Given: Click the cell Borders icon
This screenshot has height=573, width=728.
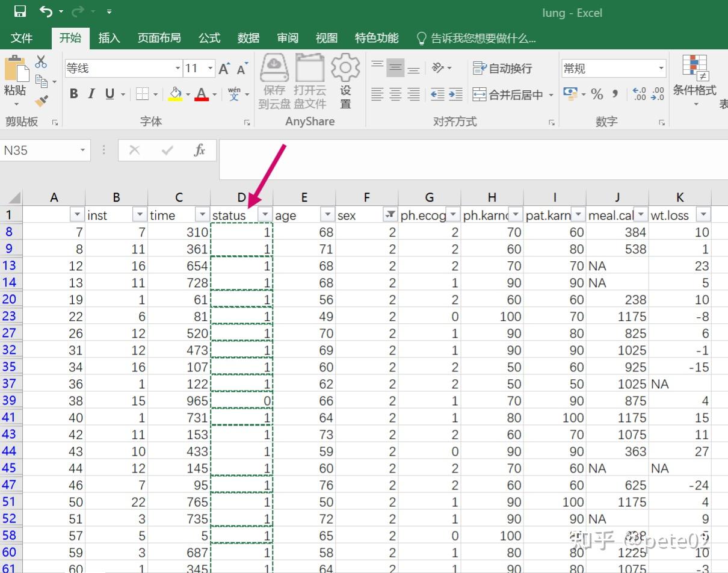Looking at the screenshot, I should coord(142,94).
